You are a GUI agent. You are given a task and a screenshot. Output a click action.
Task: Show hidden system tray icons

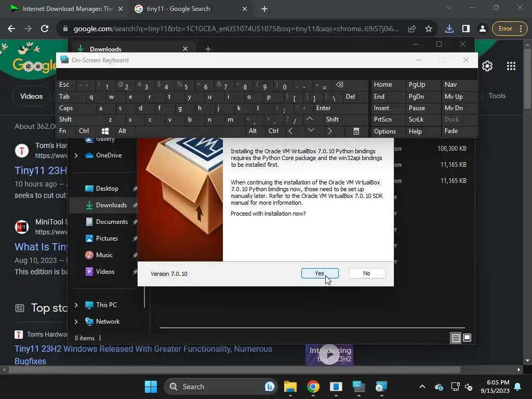click(x=422, y=387)
